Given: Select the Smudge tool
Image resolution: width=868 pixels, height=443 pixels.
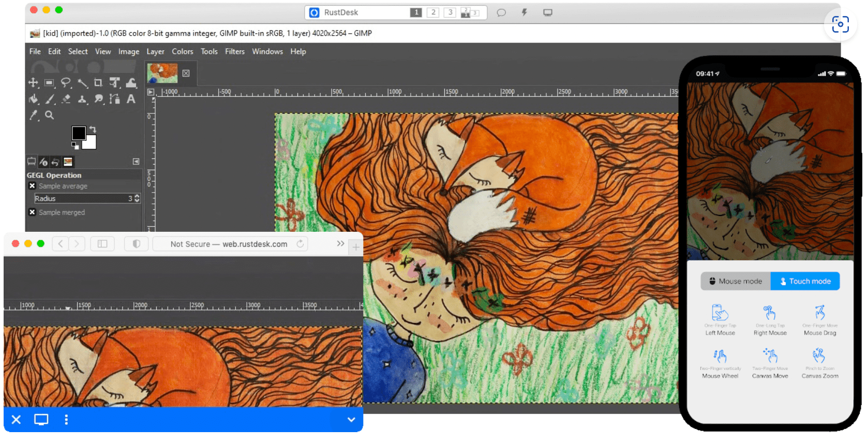Looking at the screenshot, I should coord(98,99).
